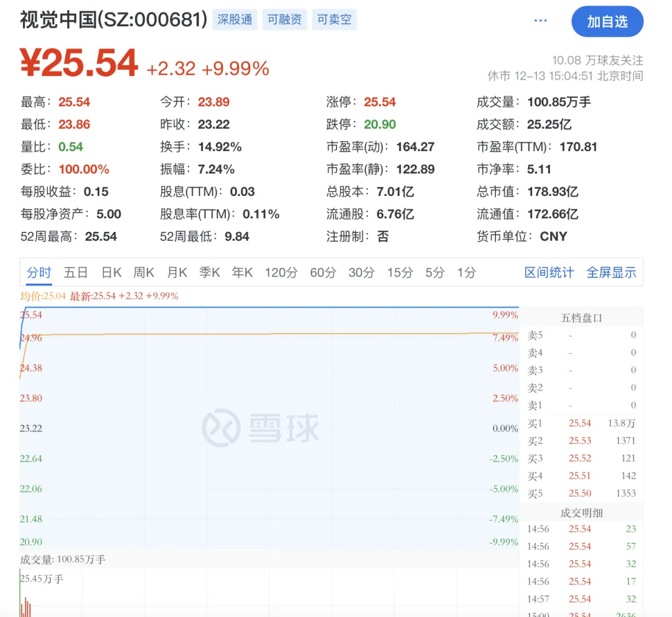Click the 流通值 value 172.66亿

[553, 214]
